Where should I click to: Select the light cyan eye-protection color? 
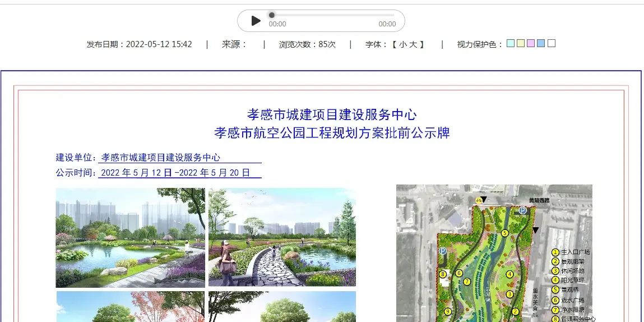click(x=511, y=43)
